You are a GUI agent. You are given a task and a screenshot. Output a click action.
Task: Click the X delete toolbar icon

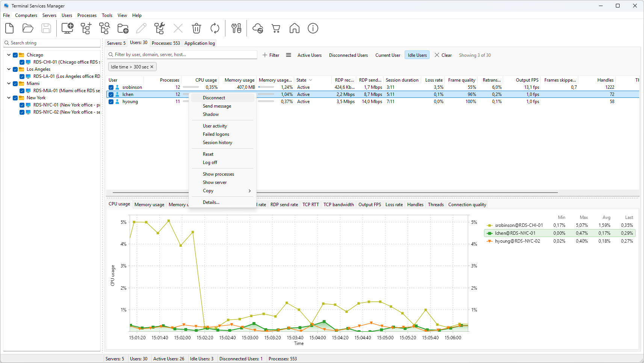[178, 28]
